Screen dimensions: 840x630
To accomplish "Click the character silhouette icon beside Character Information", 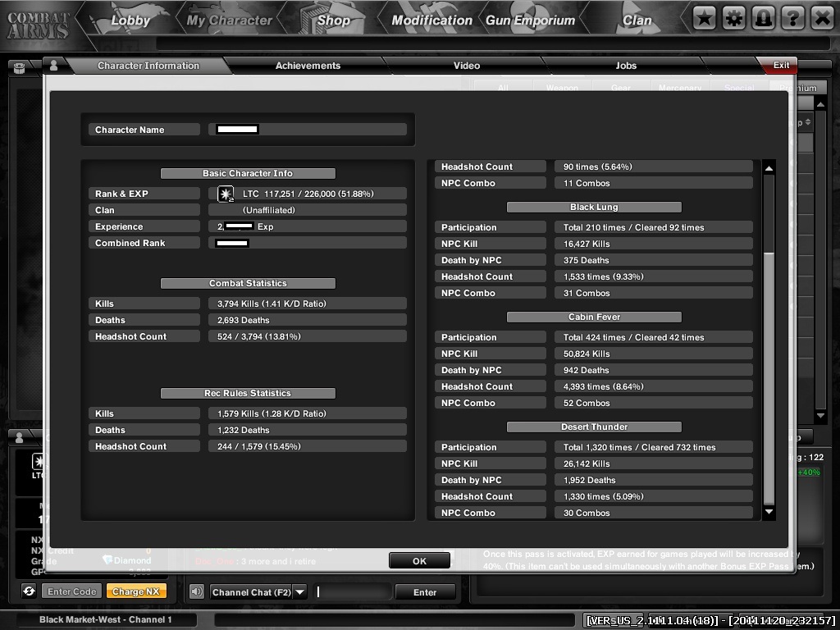I will tap(53, 66).
